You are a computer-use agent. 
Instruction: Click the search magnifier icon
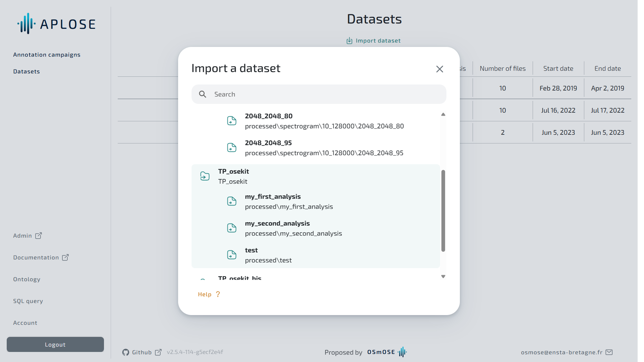203,94
